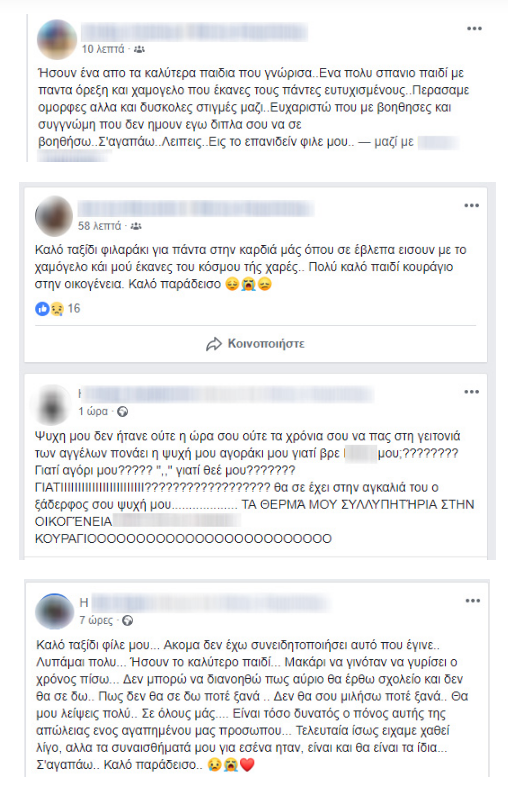Open options menu of the 10 λεπτά post

[474, 29]
